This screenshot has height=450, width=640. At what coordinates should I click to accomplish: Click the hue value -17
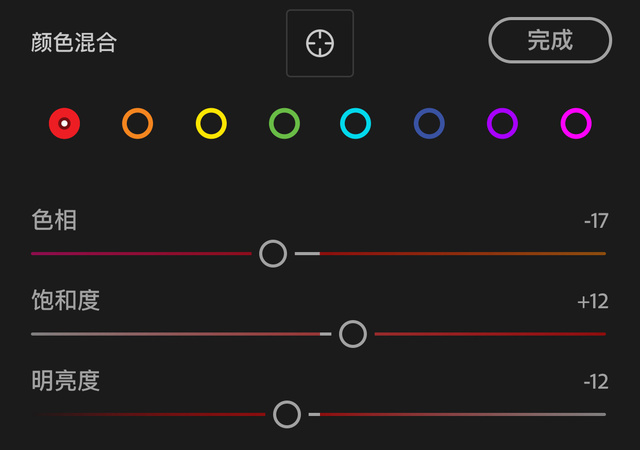[596, 221]
